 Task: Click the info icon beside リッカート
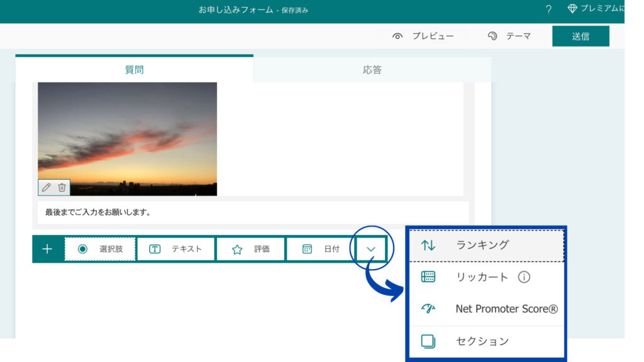525,277
